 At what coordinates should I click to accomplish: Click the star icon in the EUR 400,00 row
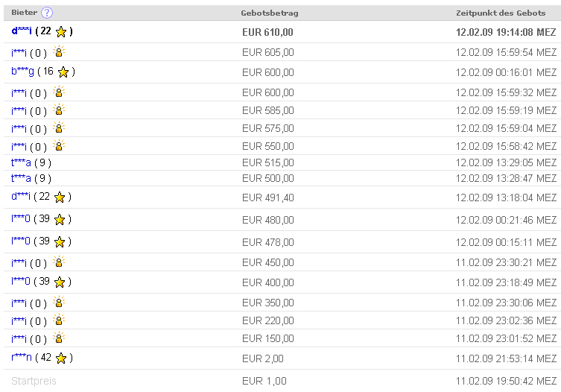click(x=60, y=281)
